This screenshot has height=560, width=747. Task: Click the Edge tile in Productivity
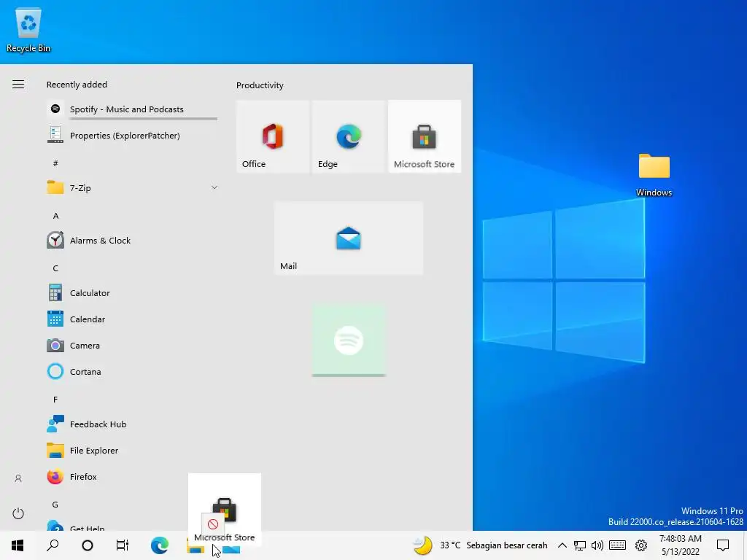pyautogui.click(x=349, y=136)
